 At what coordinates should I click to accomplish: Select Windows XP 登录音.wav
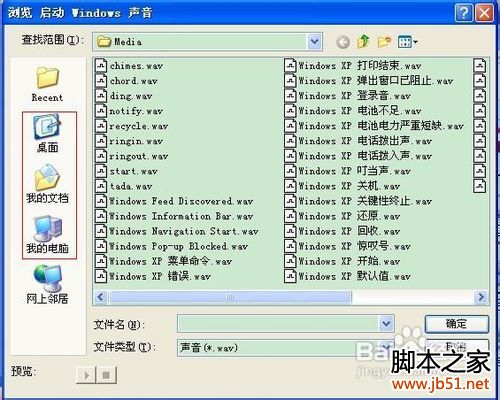348,96
